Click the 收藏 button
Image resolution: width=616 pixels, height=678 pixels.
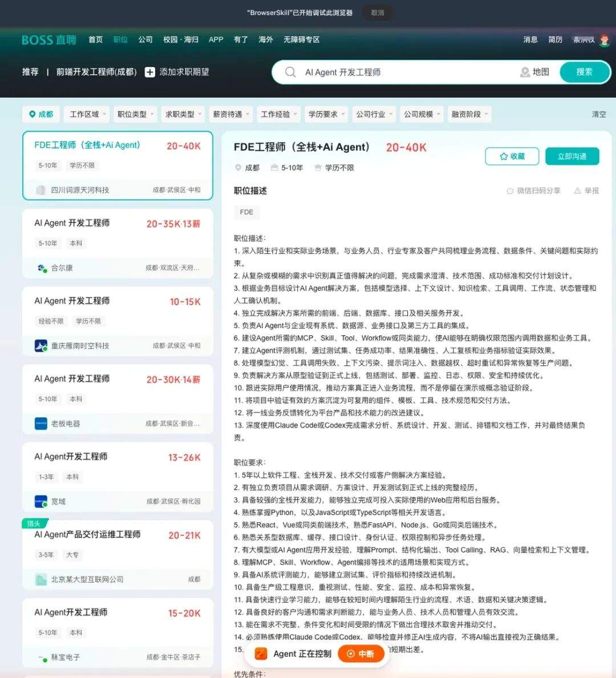[x=512, y=156]
